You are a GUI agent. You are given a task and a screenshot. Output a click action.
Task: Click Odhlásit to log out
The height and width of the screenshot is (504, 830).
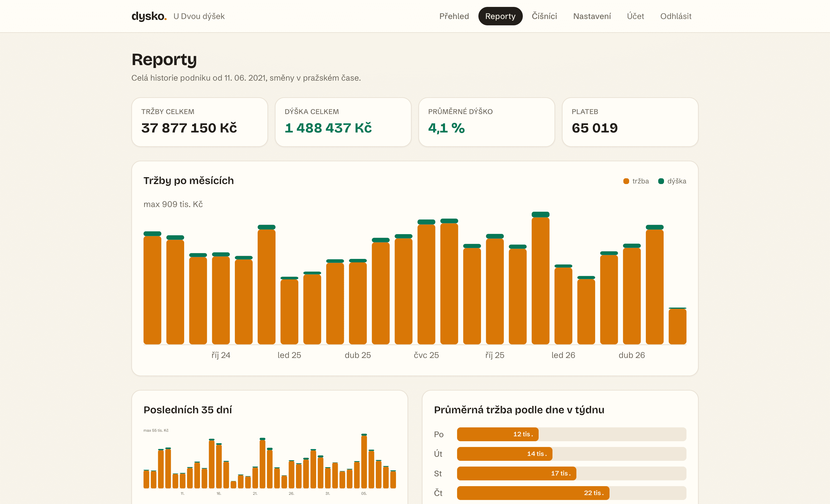pos(676,16)
